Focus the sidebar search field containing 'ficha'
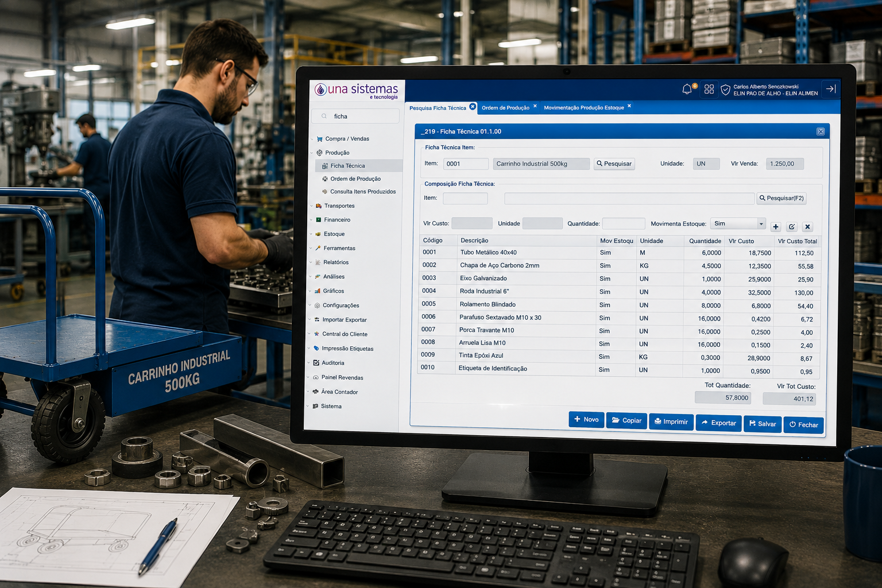Image resolution: width=882 pixels, height=588 pixels. [x=355, y=116]
